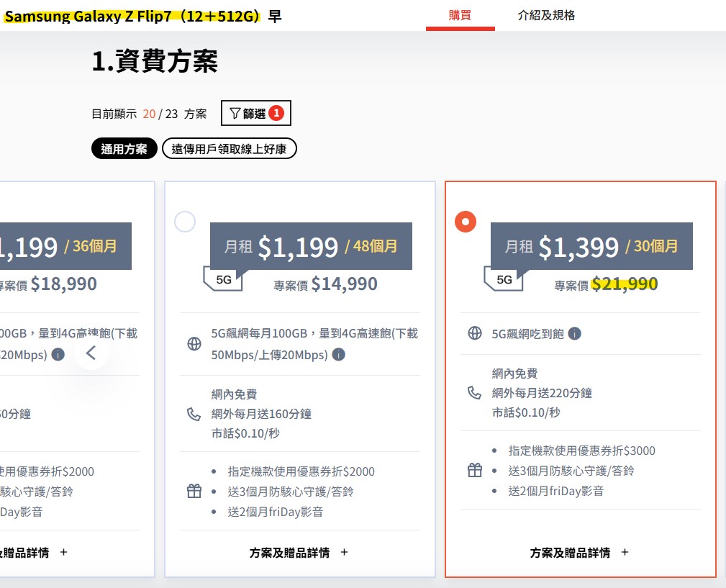Screen dimensions: 726x588
Task: Open the 篩選 filter button
Action: click(255, 113)
